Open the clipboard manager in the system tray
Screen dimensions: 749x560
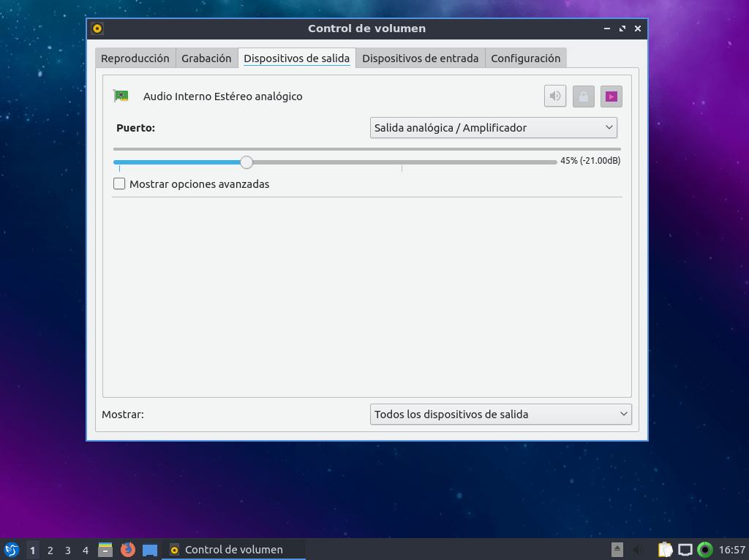click(x=666, y=549)
